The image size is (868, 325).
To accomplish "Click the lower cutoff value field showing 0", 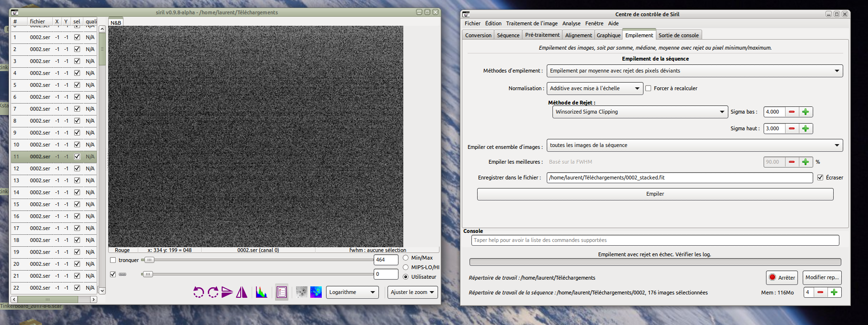I will pyautogui.click(x=386, y=274).
